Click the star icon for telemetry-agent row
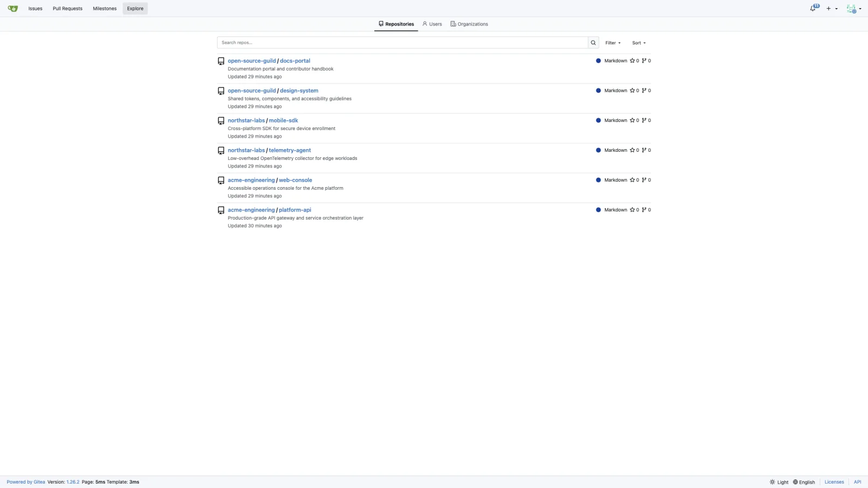Image resolution: width=868 pixels, height=488 pixels. click(x=632, y=150)
